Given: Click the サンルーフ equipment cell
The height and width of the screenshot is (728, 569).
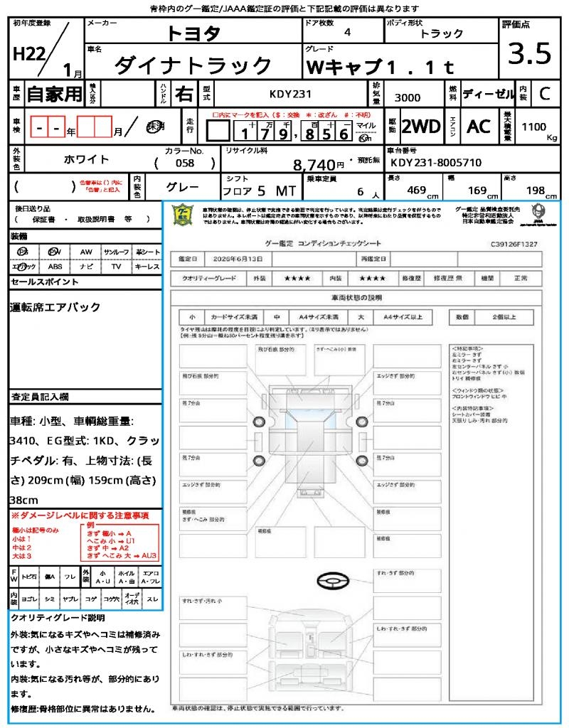Looking at the screenshot, I should [116, 252].
